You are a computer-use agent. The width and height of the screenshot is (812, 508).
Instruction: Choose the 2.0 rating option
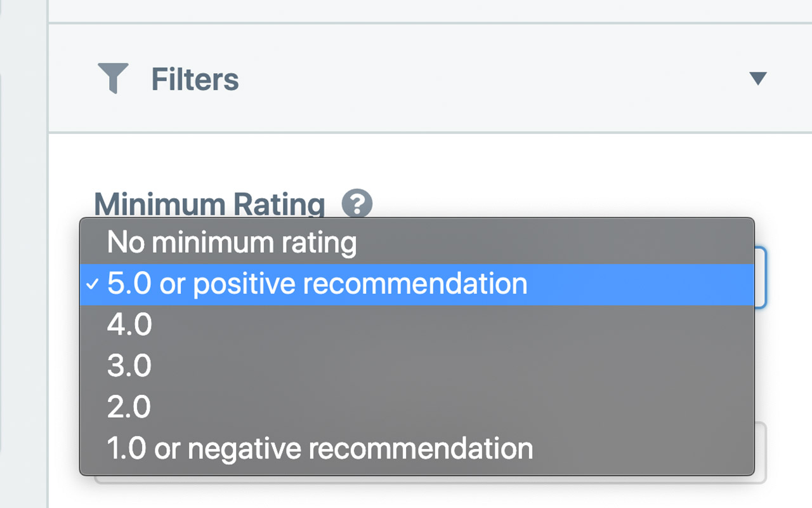click(x=129, y=406)
